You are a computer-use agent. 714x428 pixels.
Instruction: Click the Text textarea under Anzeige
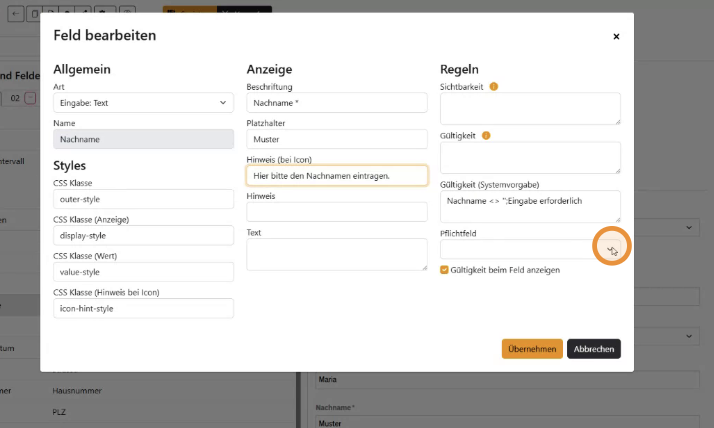coord(337,255)
